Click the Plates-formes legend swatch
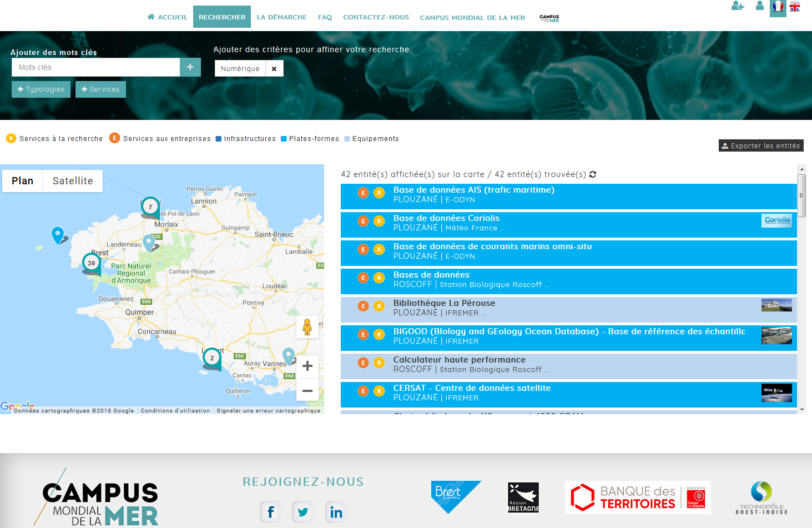812x528 pixels. (284, 139)
